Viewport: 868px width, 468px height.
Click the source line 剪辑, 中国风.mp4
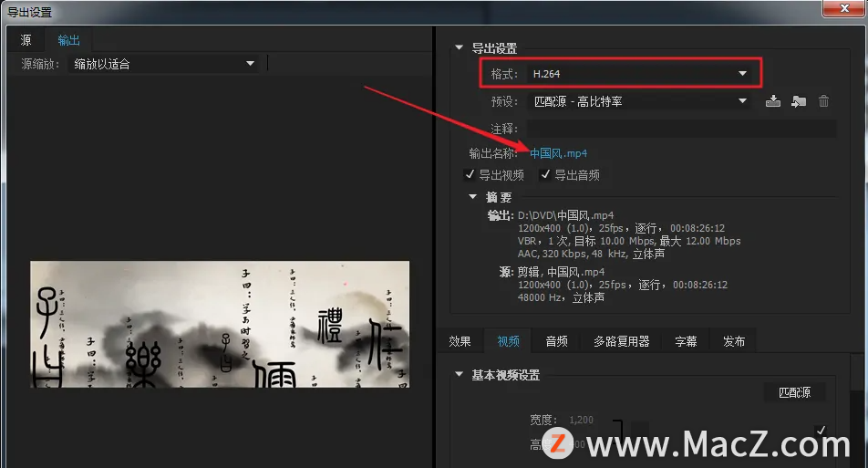[x=561, y=272]
